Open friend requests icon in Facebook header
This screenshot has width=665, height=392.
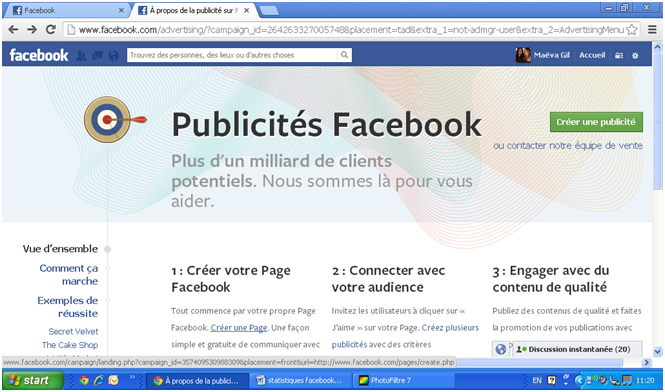(81, 56)
